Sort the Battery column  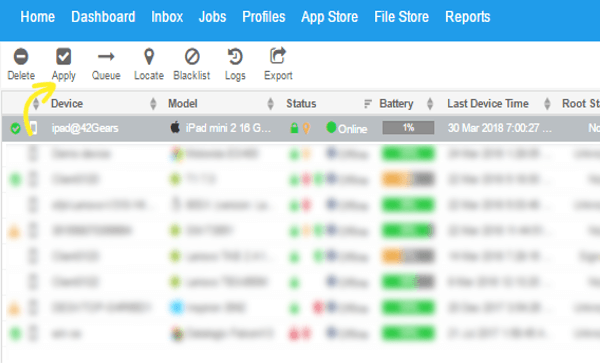430,103
